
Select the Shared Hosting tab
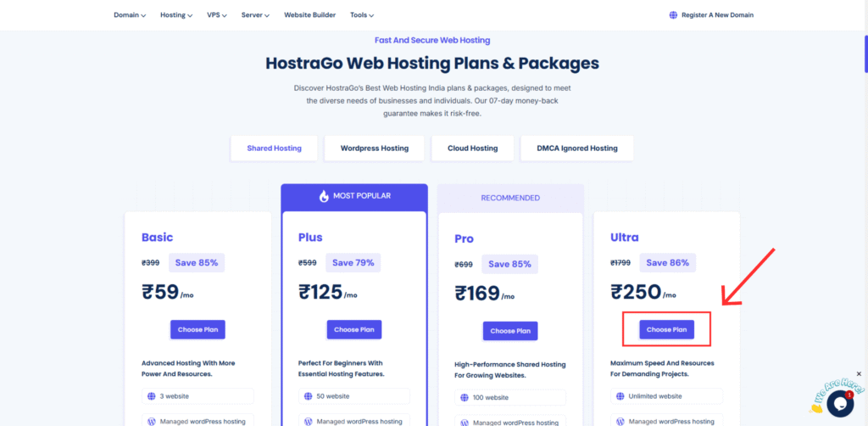(x=274, y=149)
